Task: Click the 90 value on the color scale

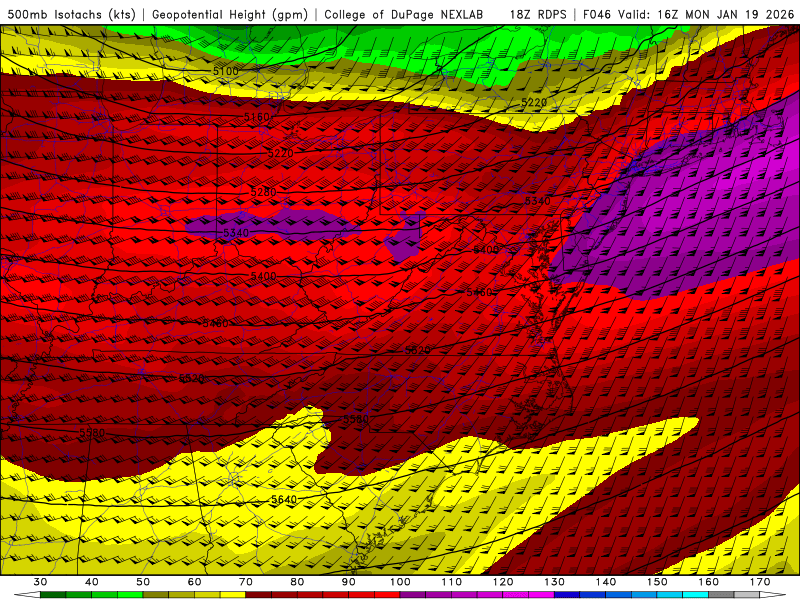Action: (x=349, y=582)
